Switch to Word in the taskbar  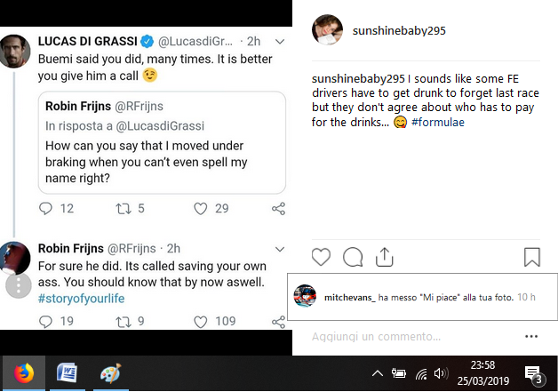[x=67, y=373]
